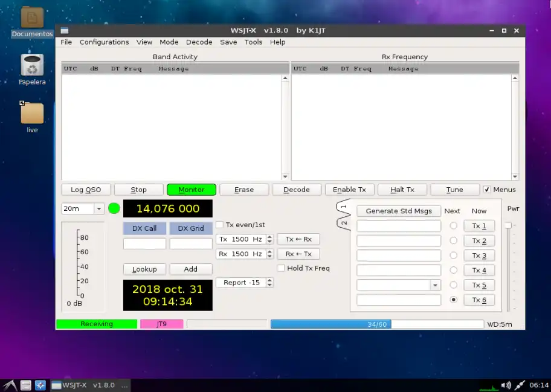Open the Mode menu
The image size is (551, 392).
169,42
